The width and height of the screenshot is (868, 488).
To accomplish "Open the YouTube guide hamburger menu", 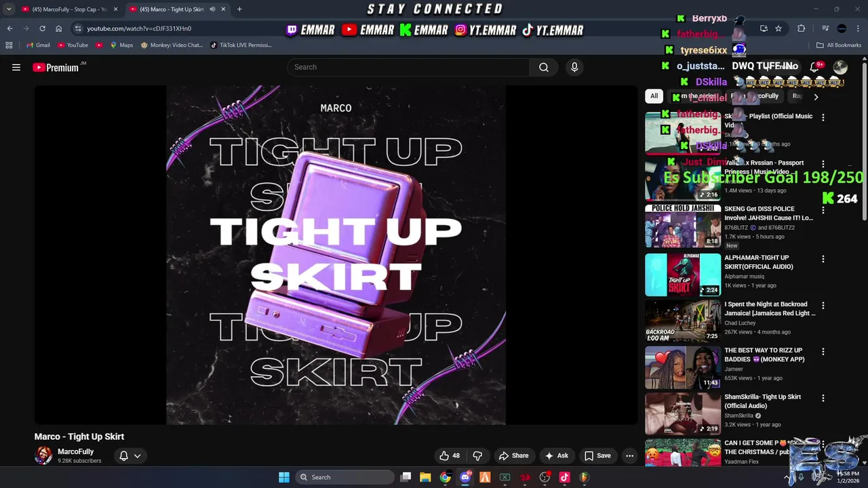I will click(16, 67).
